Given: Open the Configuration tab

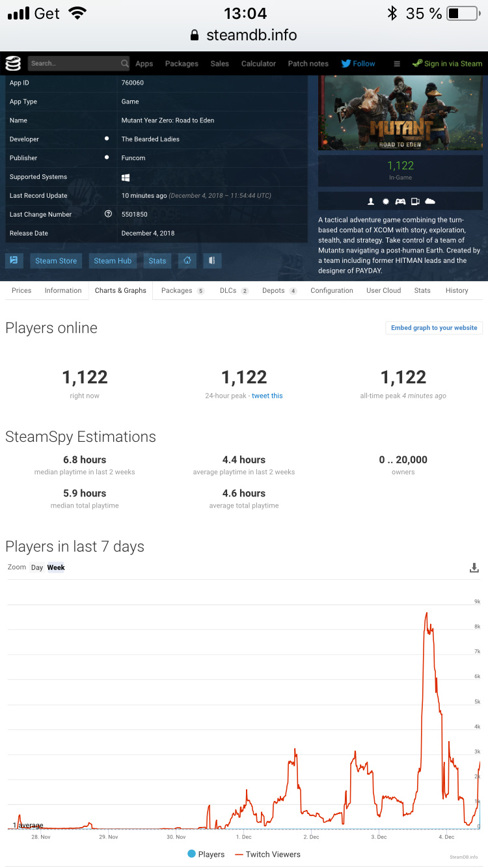Looking at the screenshot, I should click(x=332, y=290).
